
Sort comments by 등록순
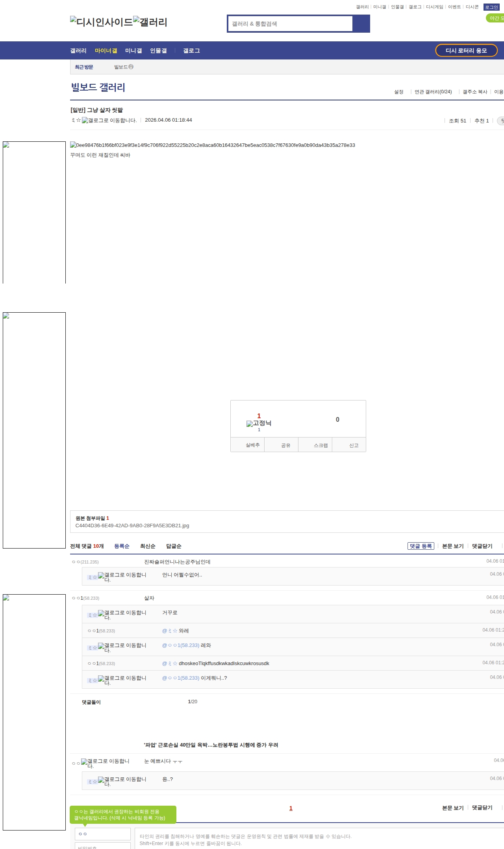click(x=122, y=546)
